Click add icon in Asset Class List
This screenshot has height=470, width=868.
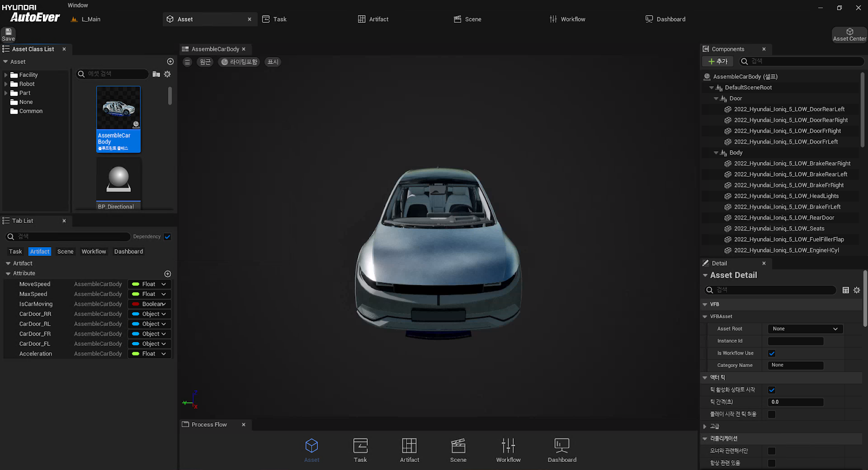[170, 62]
